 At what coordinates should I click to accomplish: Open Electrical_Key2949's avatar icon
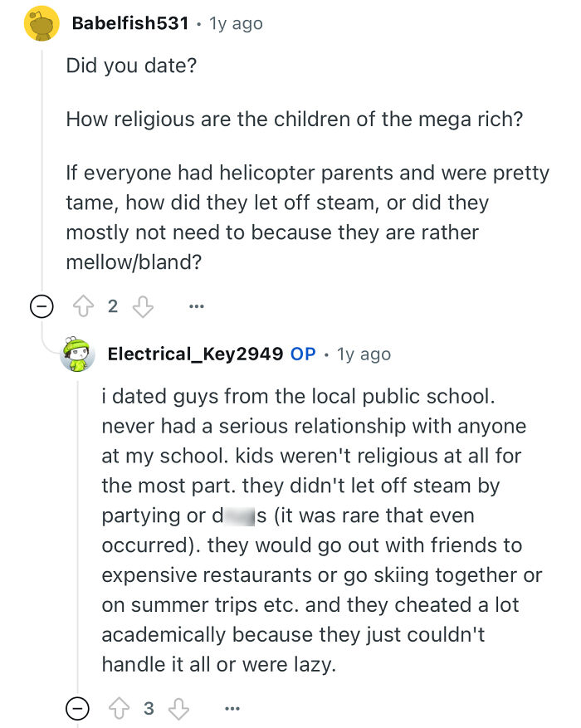tap(79, 354)
